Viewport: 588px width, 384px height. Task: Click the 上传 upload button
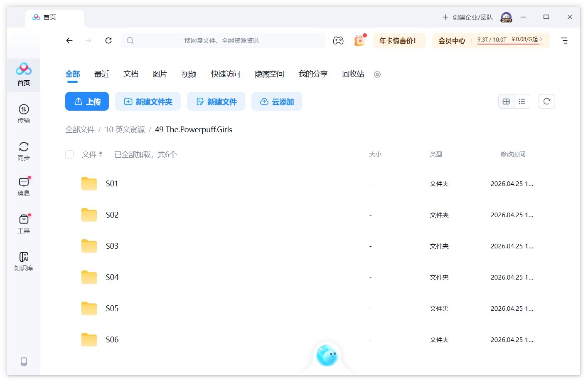click(x=87, y=101)
